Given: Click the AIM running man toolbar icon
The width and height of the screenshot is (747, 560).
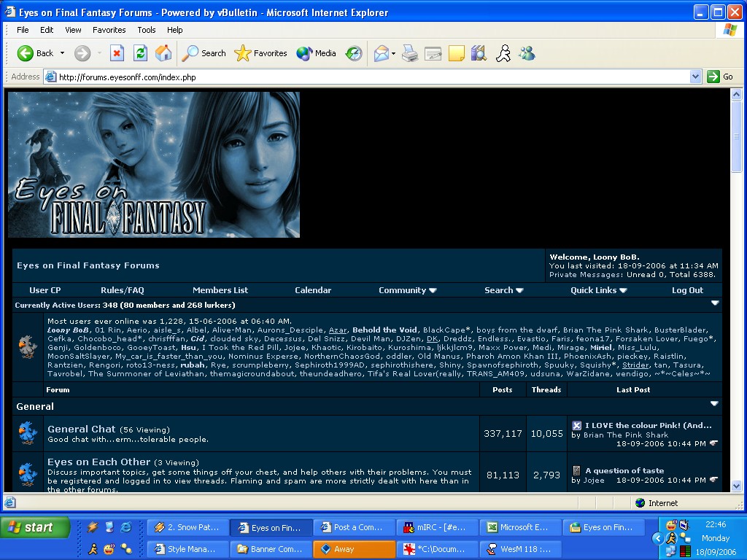Looking at the screenshot, I should tap(503, 53).
